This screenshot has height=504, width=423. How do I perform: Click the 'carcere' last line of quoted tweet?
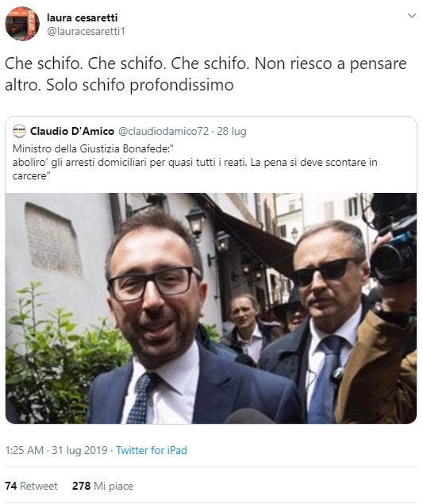tap(32, 176)
